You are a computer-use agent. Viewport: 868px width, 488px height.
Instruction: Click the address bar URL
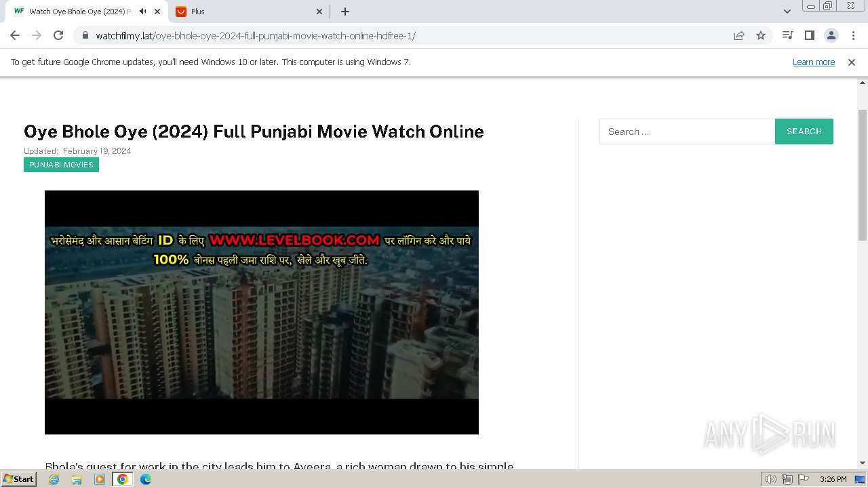pyautogui.click(x=256, y=36)
